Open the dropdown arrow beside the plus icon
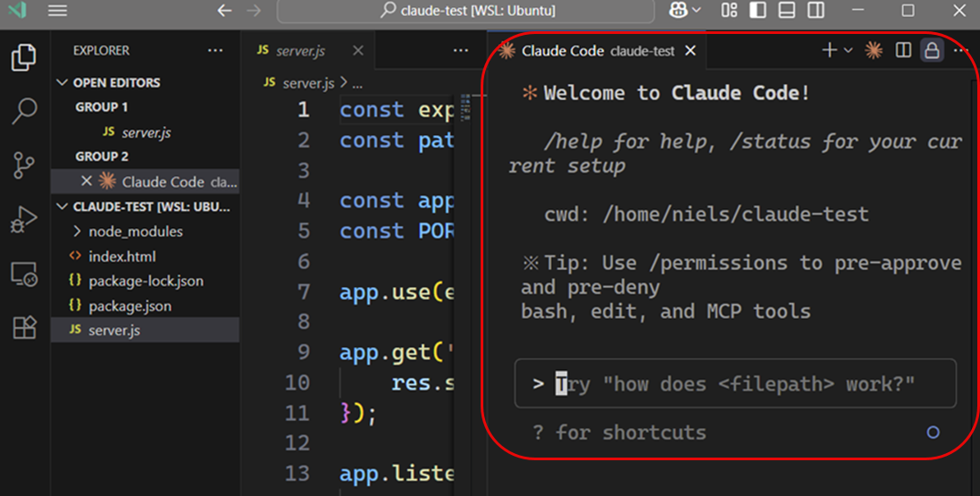The height and width of the screenshot is (496, 980). pos(848,50)
